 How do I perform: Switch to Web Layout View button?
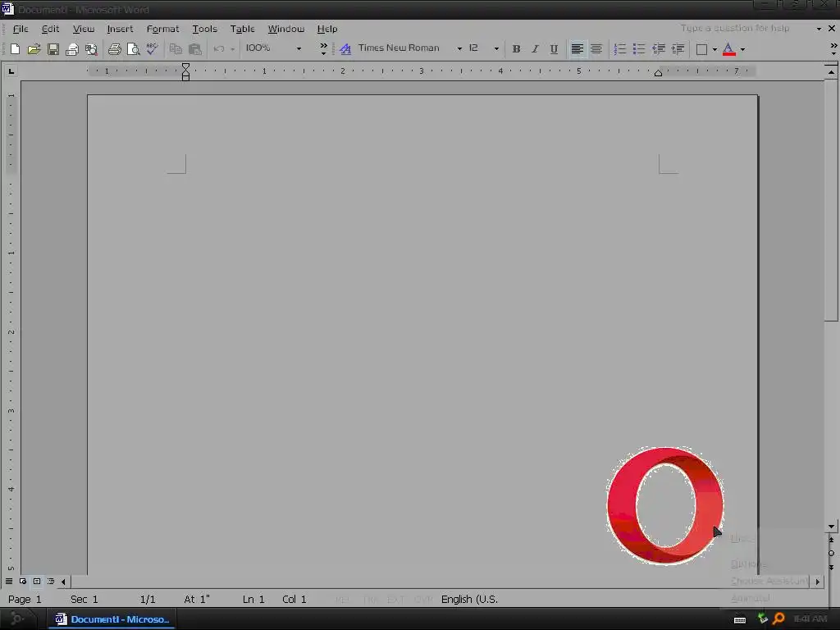click(x=23, y=582)
